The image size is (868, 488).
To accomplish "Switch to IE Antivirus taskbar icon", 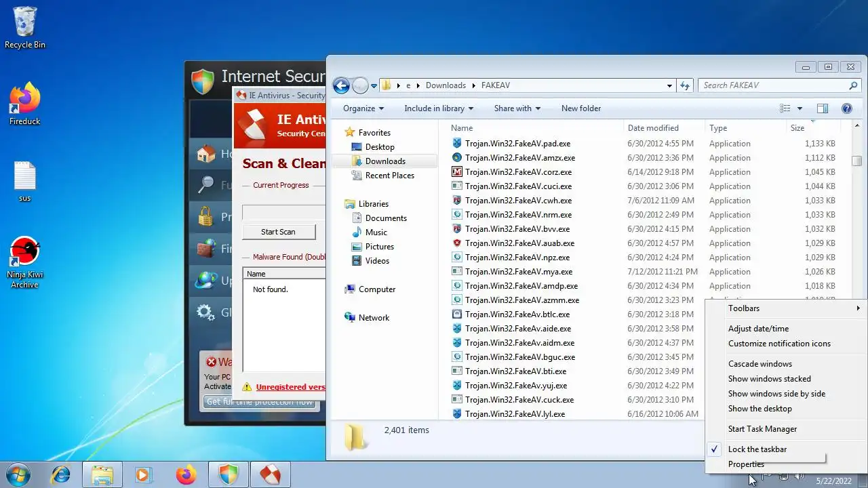I will coord(270,474).
